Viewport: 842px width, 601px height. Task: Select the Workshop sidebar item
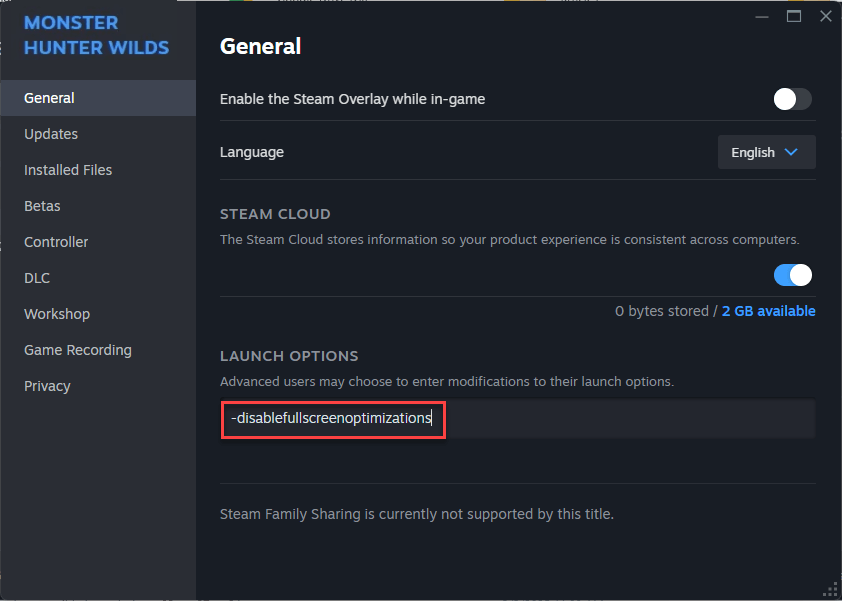click(57, 314)
